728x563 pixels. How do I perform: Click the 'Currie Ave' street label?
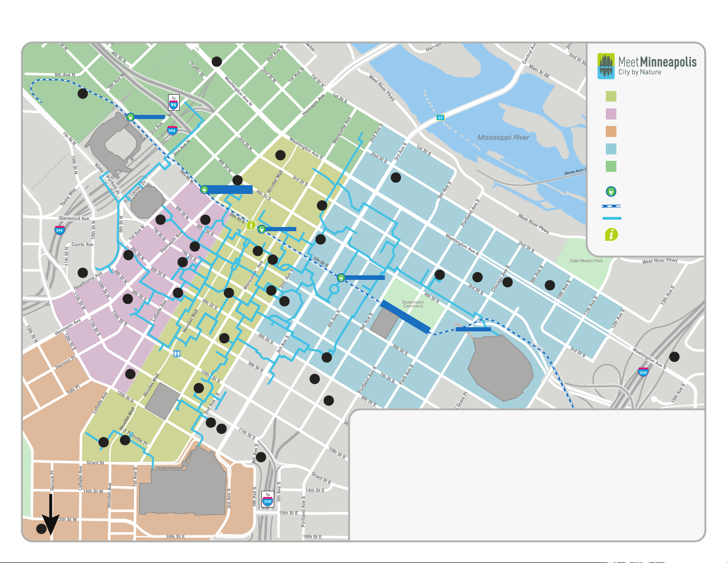click(x=82, y=245)
